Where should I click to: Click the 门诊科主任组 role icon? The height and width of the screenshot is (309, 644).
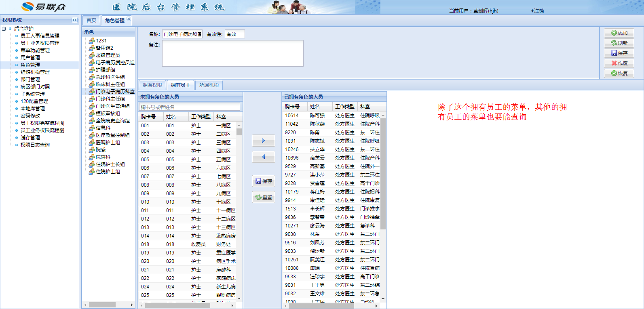[x=92, y=99]
